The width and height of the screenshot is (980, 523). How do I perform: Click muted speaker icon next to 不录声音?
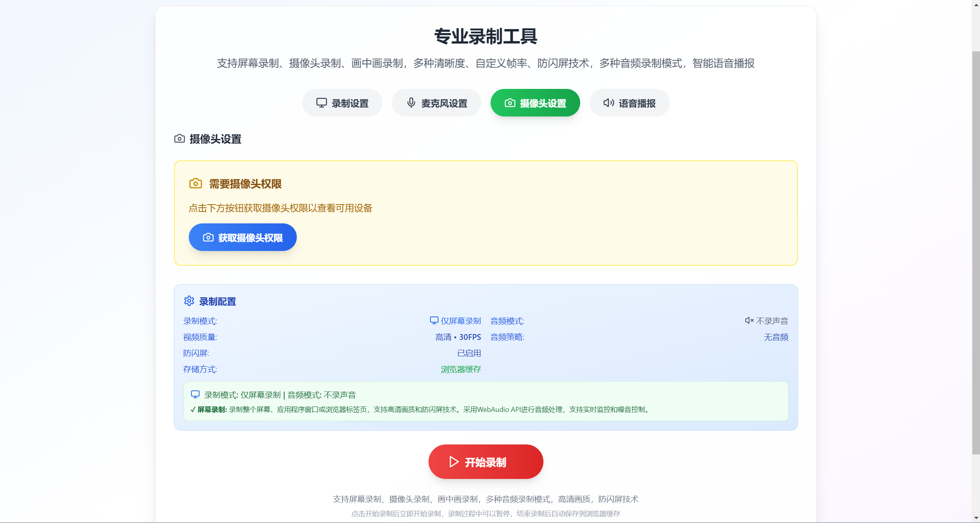(x=749, y=320)
